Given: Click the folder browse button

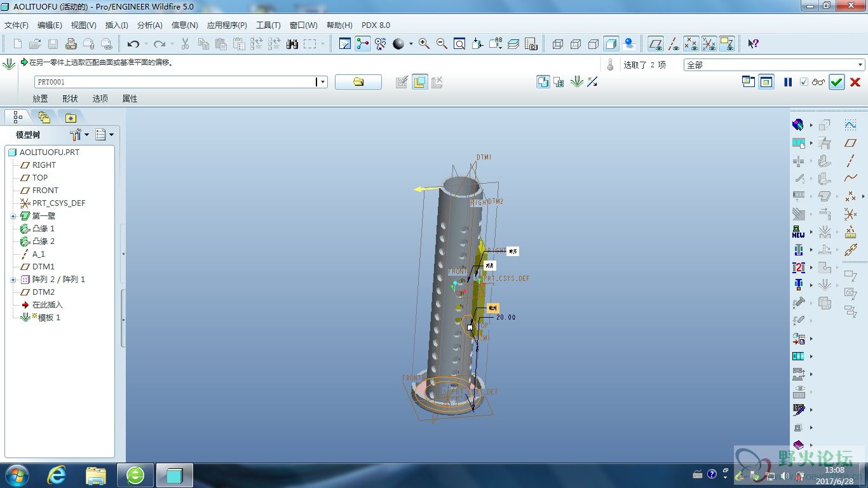Looking at the screenshot, I should [358, 82].
